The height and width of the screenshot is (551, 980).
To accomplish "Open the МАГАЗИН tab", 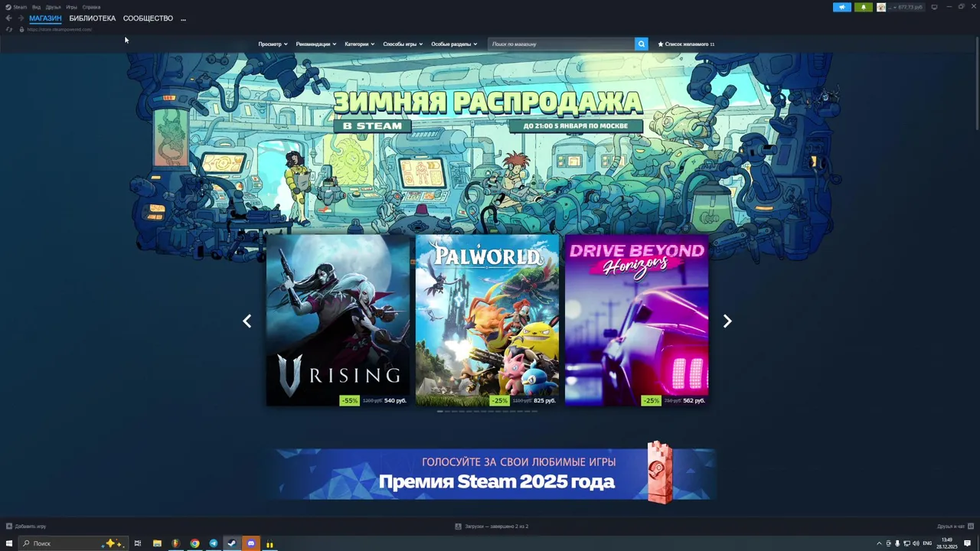I will click(45, 18).
